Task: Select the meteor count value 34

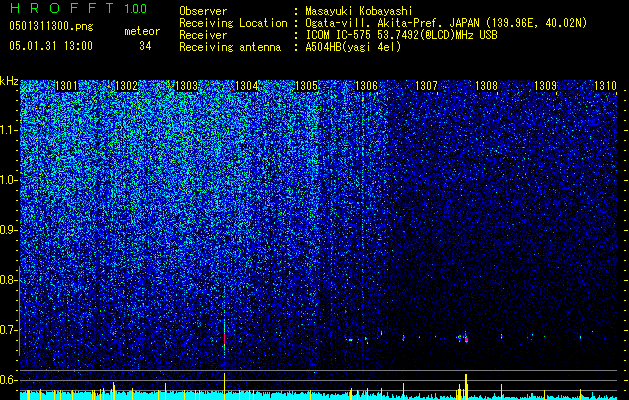Action: [145, 46]
